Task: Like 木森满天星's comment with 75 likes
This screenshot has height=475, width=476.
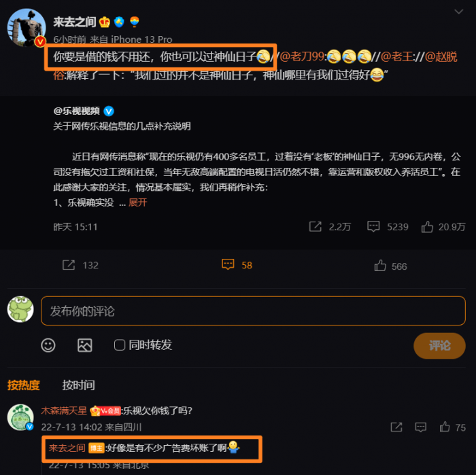Action: tap(445, 427)
